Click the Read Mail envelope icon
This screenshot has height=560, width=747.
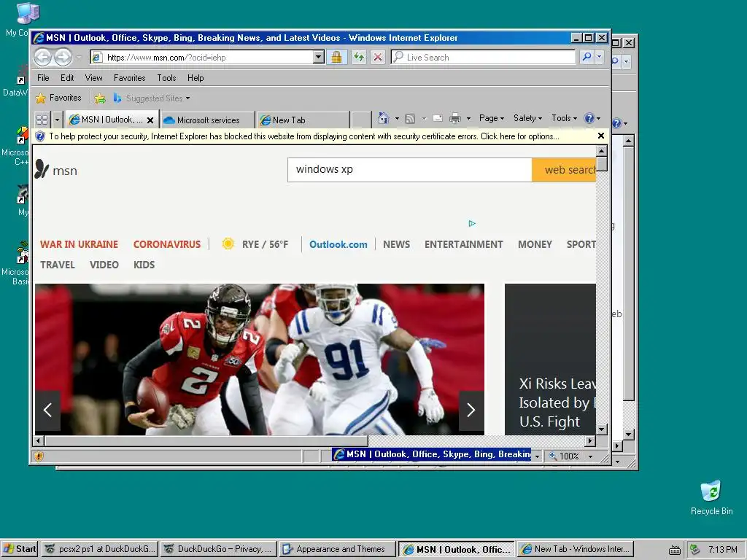point(438,119)
